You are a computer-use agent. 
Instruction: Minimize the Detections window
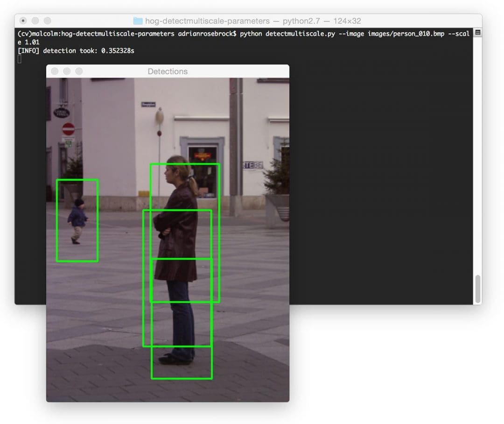(67, 71)
